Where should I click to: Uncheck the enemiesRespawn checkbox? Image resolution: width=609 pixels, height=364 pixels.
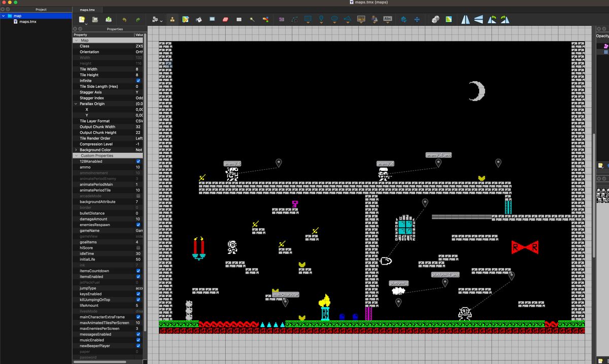(138, 225)
